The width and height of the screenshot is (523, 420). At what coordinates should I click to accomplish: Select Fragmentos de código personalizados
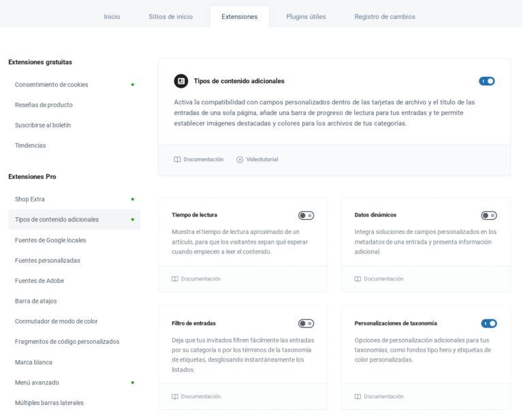click(x=74, y=342)
